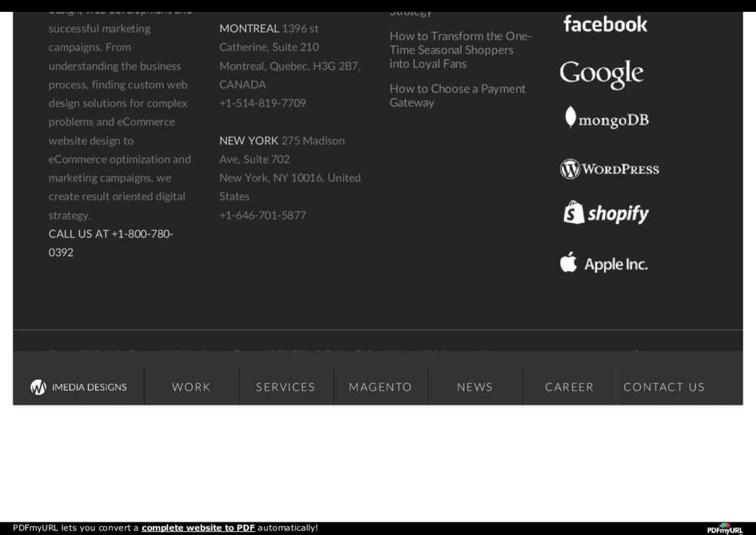Open the CONTACT US menu item

click(x=664, y=387)
